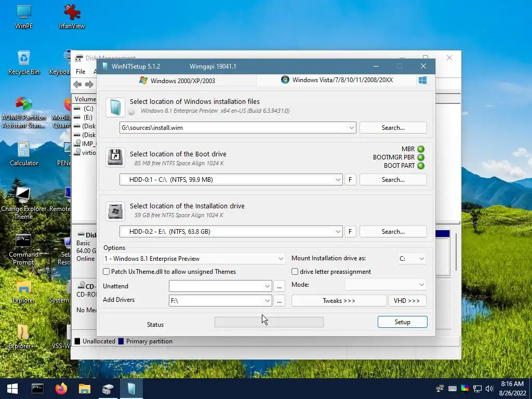Click F button beside Installation drive
Viewport: 532px width, 399px height.
click(350, 231)
